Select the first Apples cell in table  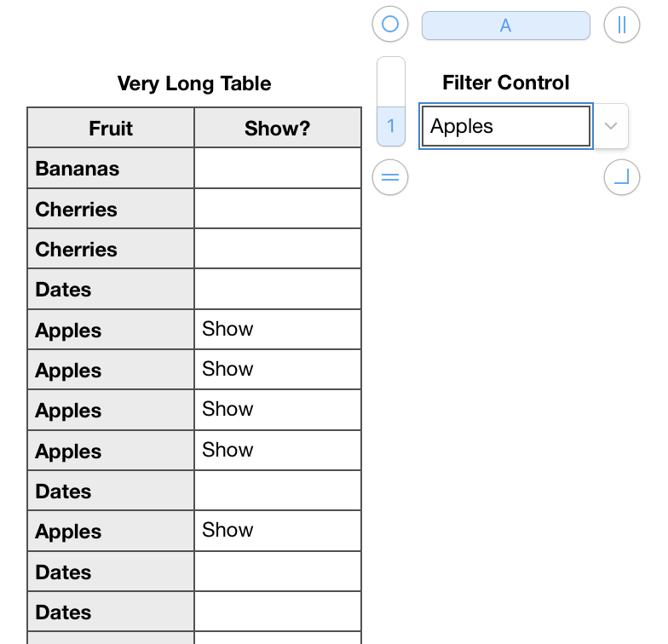coord(111,330)
